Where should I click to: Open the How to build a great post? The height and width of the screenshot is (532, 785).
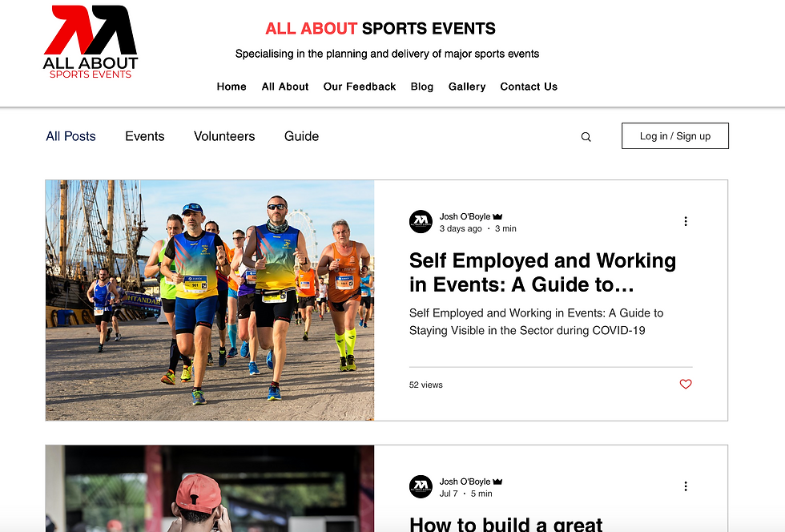(x=505, y=523)
